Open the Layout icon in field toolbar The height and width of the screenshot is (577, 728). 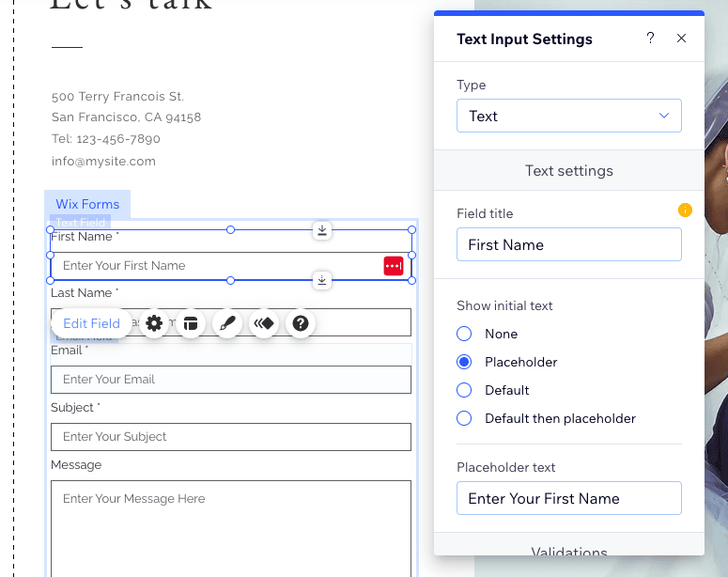pos(191,323)
